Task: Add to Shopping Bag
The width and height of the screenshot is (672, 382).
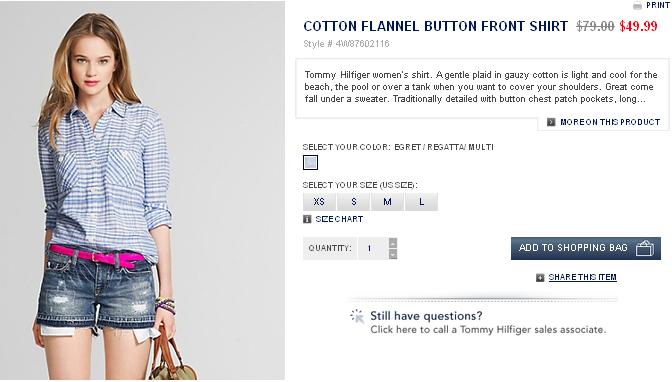Action: click(x=586, y=248)
